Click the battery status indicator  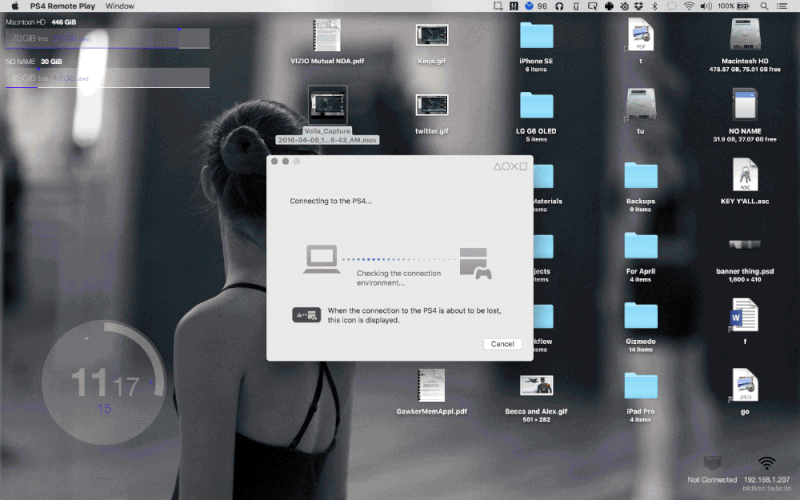click(742, 6)
